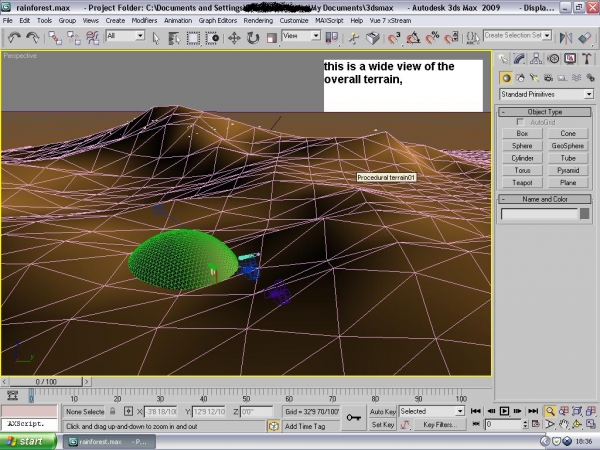Collapse the Name and Color rollout

pos(545,199)
